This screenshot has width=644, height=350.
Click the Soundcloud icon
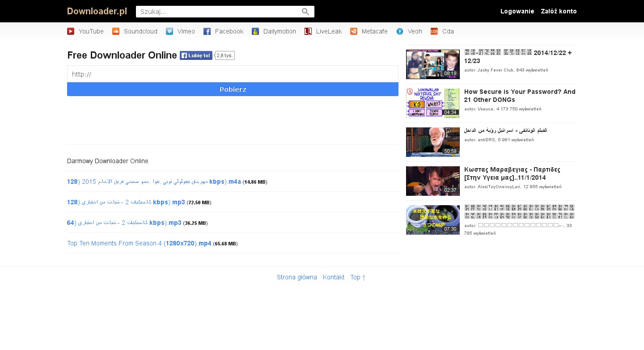point(116,31)
